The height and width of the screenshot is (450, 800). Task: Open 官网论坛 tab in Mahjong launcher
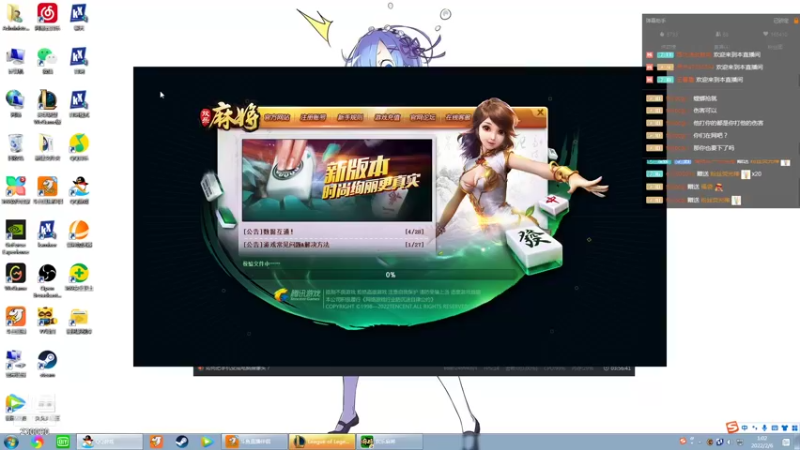pyautogui.click(x=422, y=117)
